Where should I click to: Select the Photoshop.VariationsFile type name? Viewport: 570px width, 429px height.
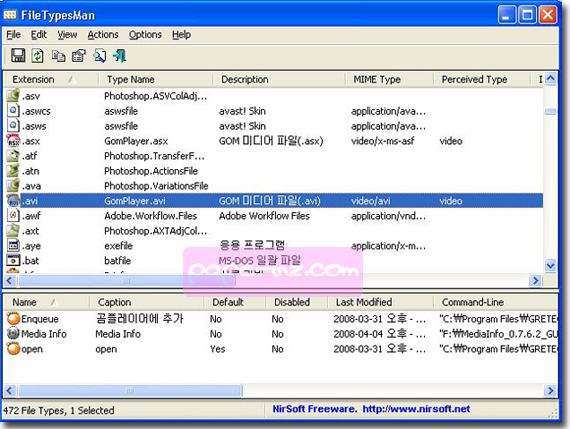[x=156, y=186]
